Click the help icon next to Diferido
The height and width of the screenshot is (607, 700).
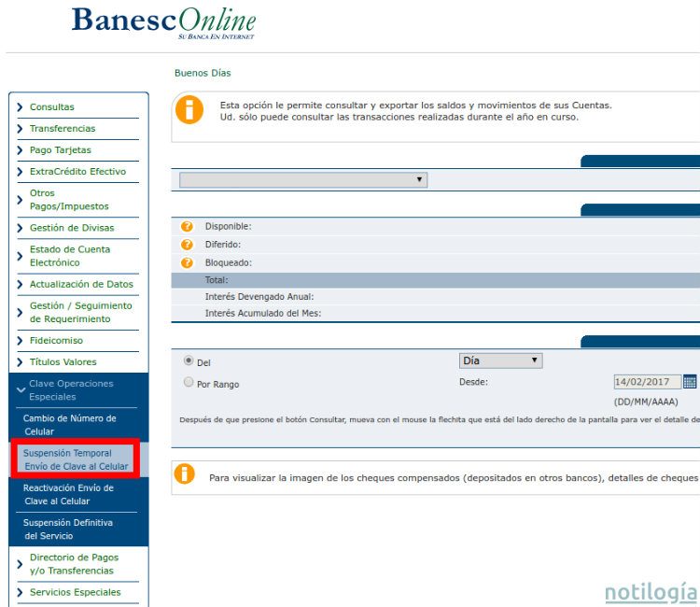[187, 245]
